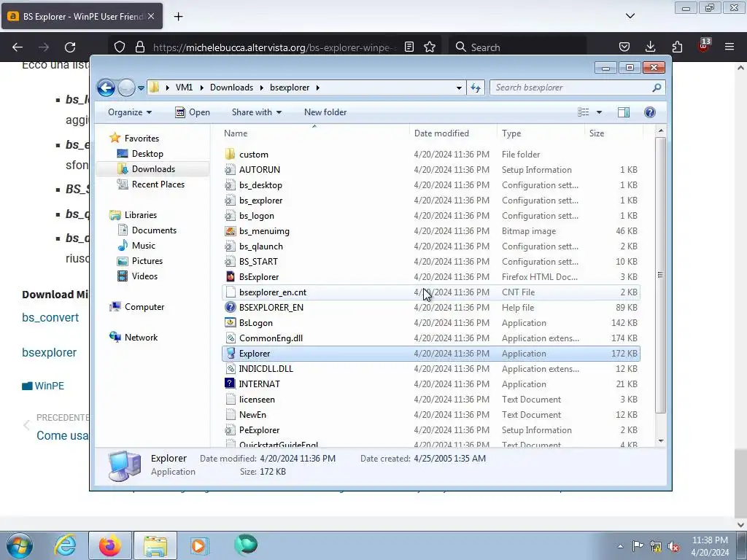Open Explorer help question mark icon
747x560 pixels.
pyautogui.click(x=650, y=112)
